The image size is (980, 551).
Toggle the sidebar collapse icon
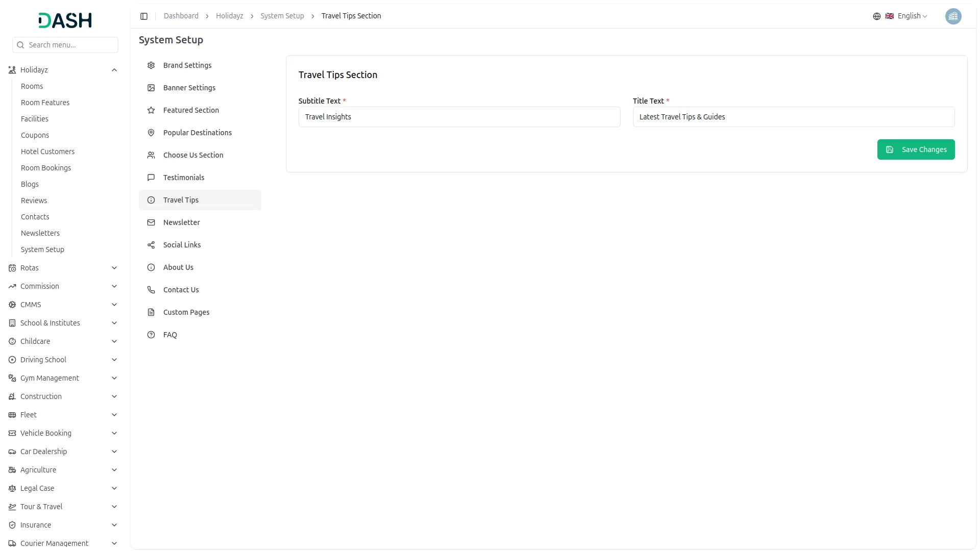(x=144, y=16)
